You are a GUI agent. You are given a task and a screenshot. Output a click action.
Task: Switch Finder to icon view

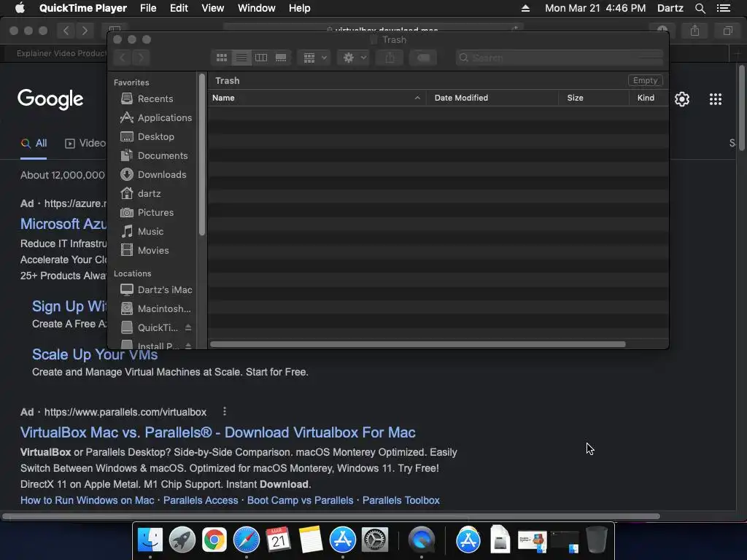pyautogui.click(x=222, y=58)
